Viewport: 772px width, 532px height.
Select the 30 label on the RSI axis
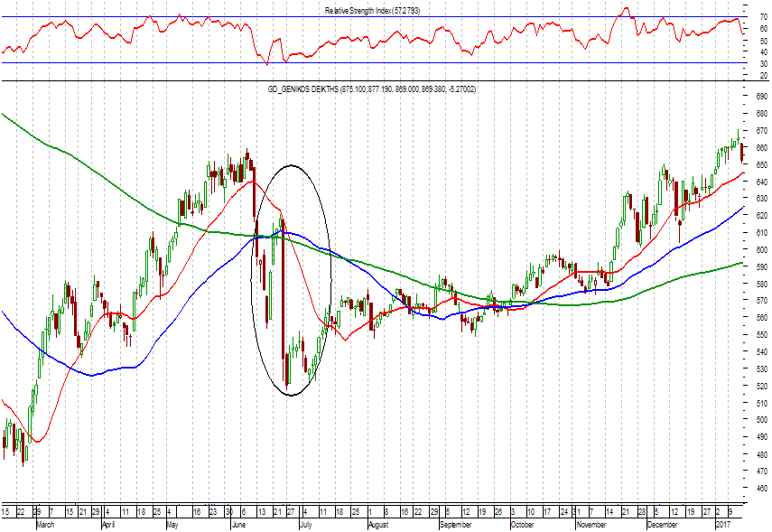point(764,64)
